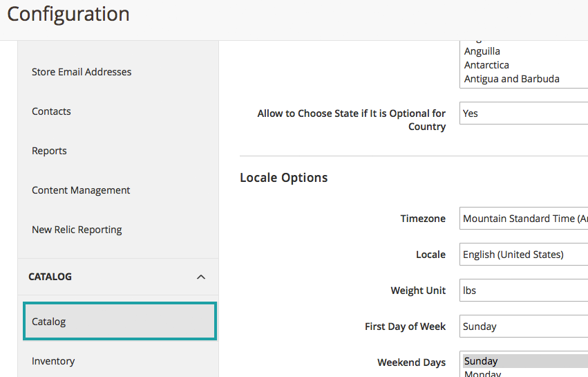Image resolution: width=588 pixels, height=377 pixels.
Task: Click the Locale Options section heading
Action: (284, 178)
